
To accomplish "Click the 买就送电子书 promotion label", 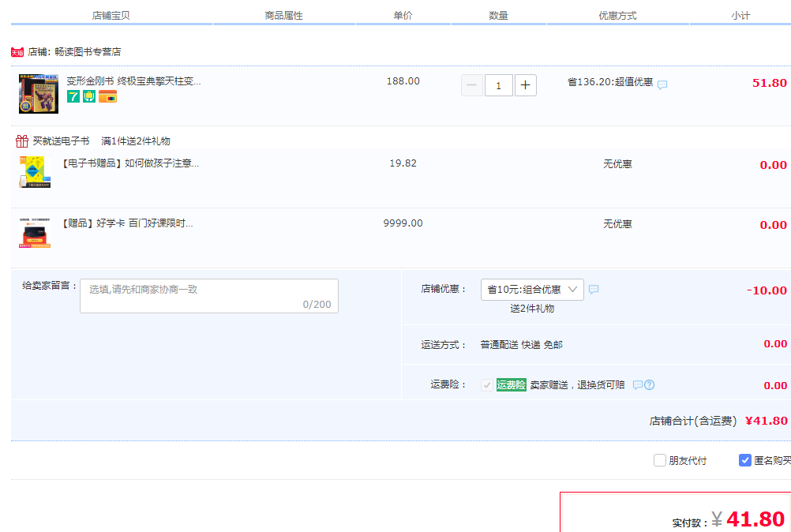I will tap(61, 141).
